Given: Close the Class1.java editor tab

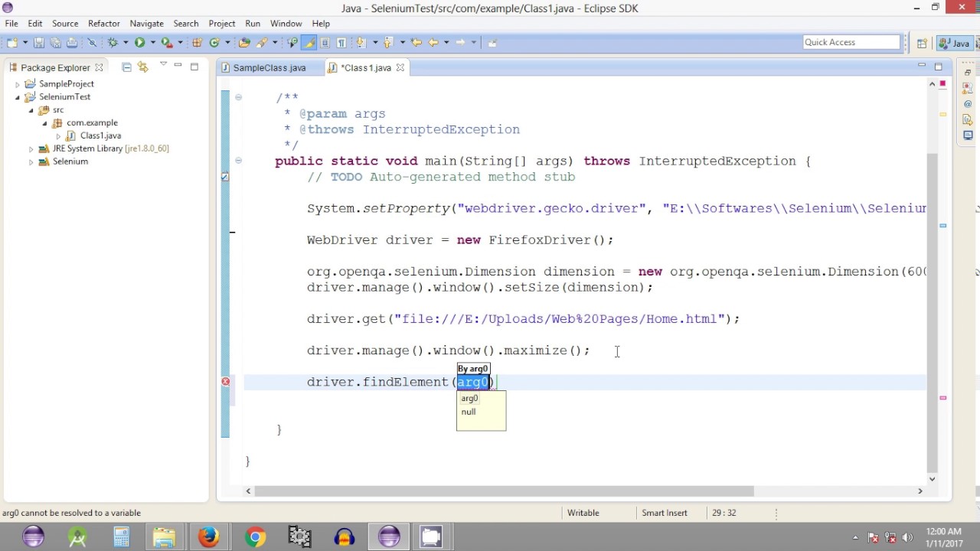Looking at the screenshot, I should (x=400, y=67).
